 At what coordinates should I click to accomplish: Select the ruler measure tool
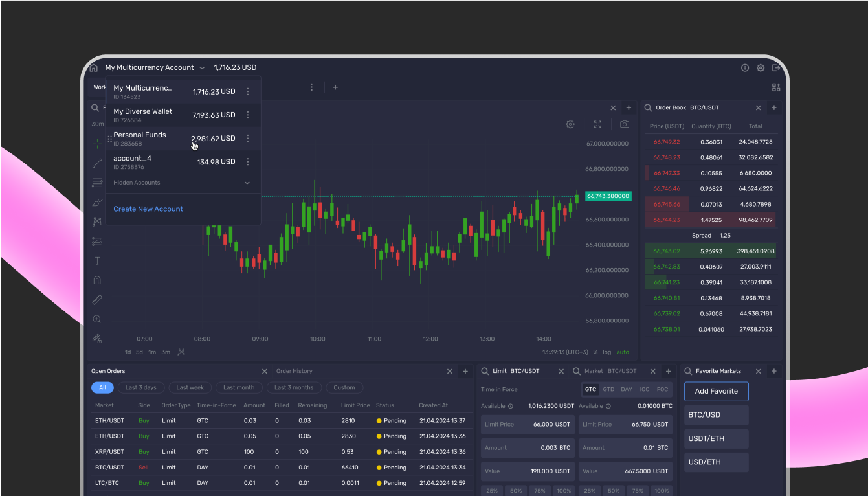pos(97,300)
